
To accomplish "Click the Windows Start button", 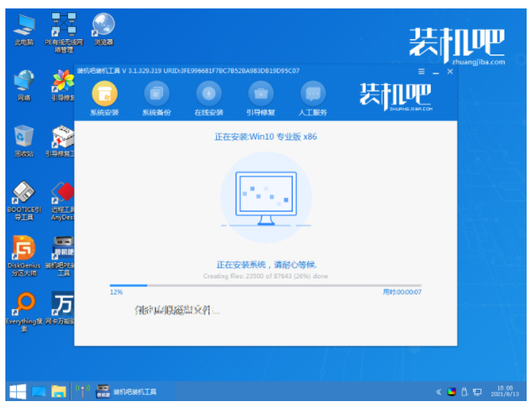I will click(x=15, y=392).
